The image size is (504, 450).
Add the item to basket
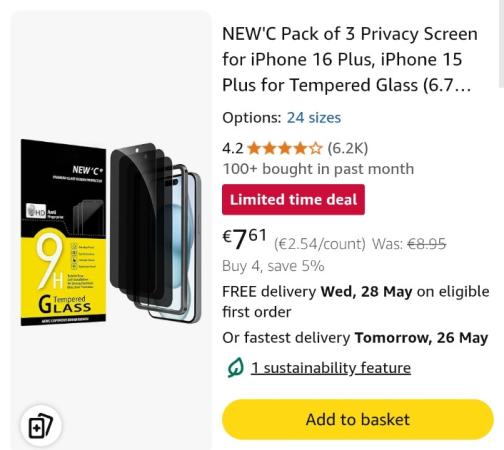[x=358, y=419]
